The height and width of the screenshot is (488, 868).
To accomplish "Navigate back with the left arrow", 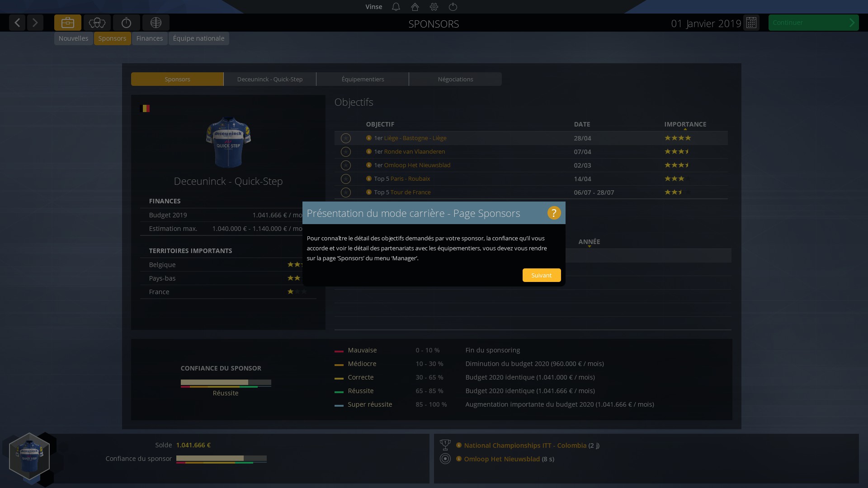I will (17, 23).
